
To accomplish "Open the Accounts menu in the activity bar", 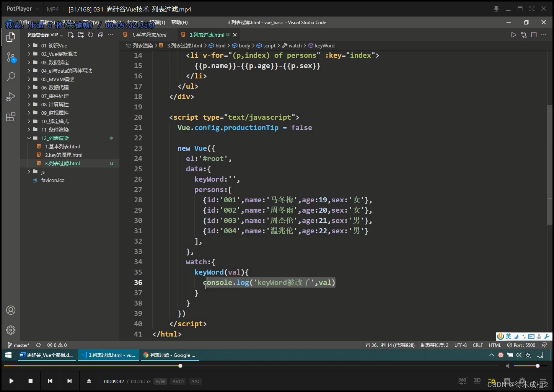I will (11, 310).
